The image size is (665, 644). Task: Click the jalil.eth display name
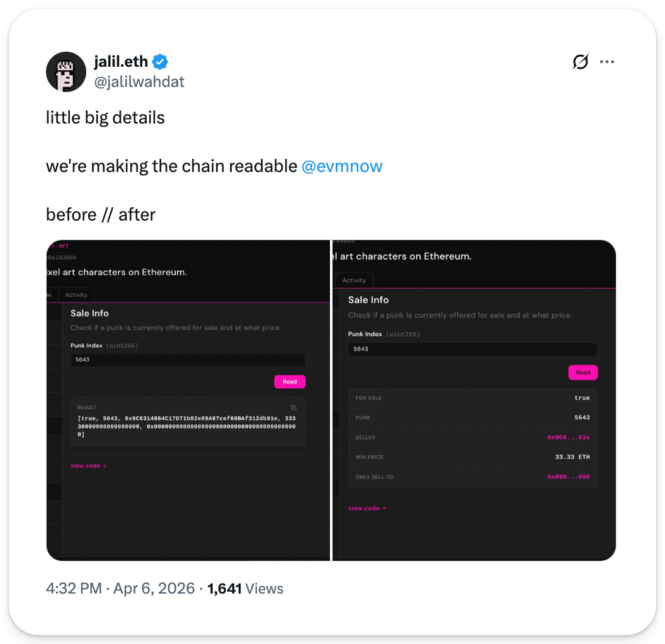pos(121,62)
